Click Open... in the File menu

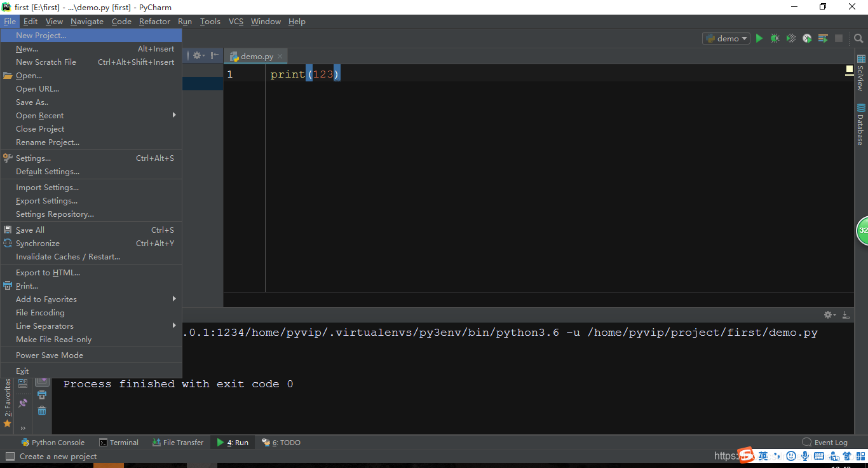pyautogui.click(x=92, y=75)
